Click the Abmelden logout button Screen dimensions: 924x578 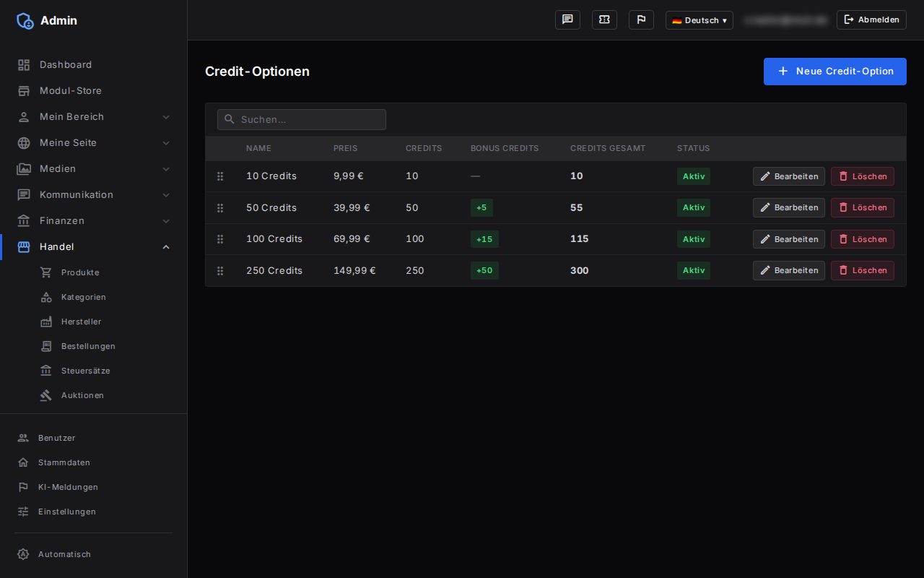(x=871, y=20)
